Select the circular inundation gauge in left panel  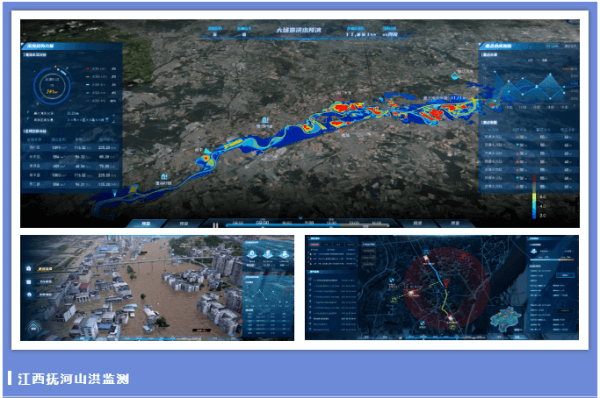[x=52, y=86]
